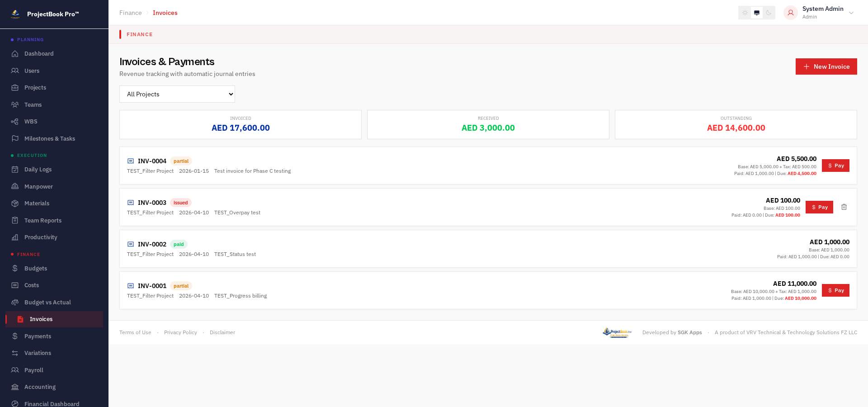Click the ProjectBook Pro logo icon
Viewport: 868px width, 407px height.
tap(15, 14)
